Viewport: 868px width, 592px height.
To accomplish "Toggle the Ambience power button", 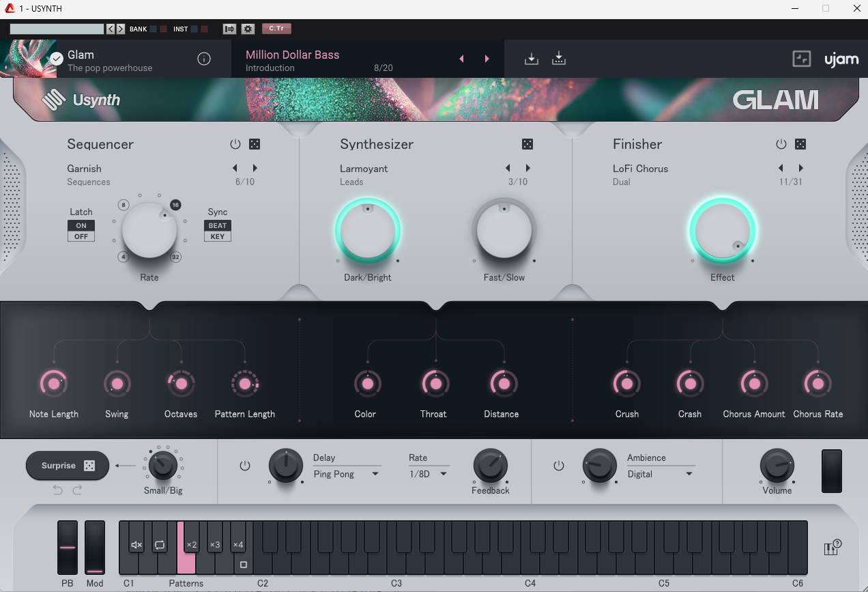I will [559, 466].
